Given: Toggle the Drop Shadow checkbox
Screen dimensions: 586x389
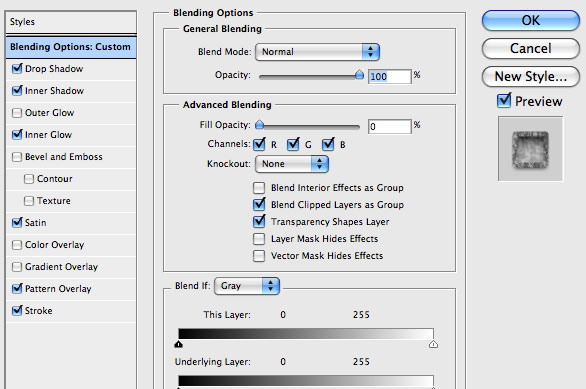Looking at the screenshot, I should tap(17, 69).
